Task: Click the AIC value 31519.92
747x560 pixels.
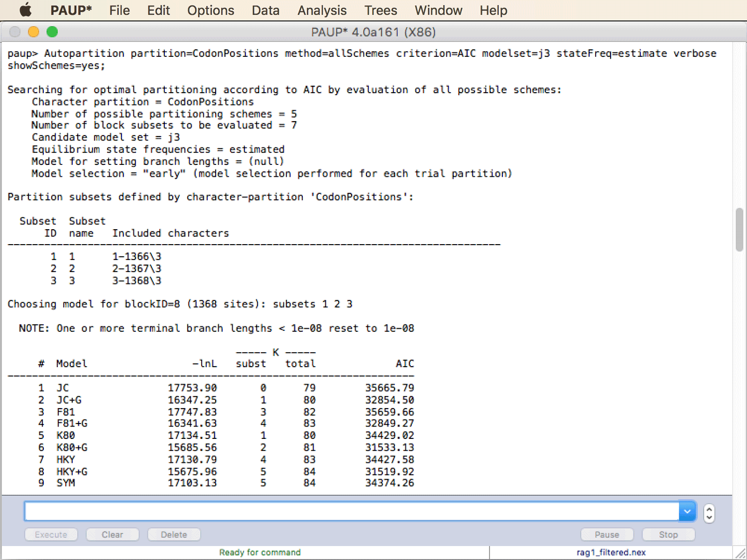Action: point(389,471)
